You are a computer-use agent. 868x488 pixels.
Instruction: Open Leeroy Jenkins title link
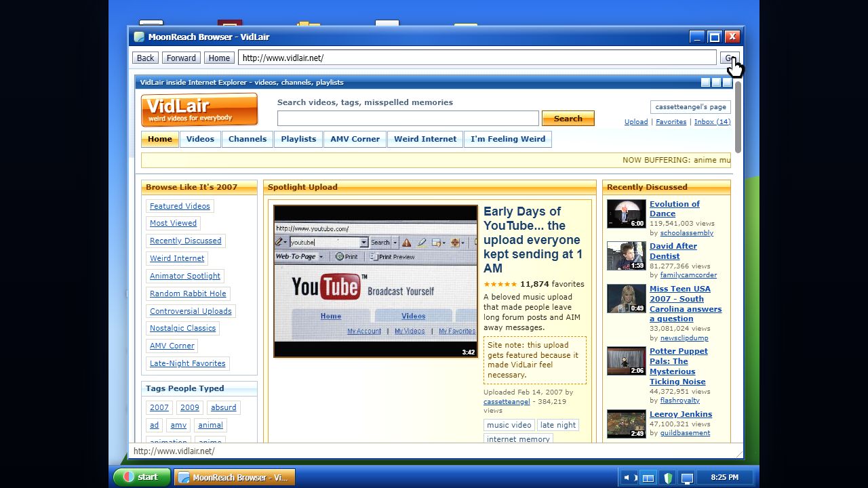pyautogui.click(x=681, y=414)
